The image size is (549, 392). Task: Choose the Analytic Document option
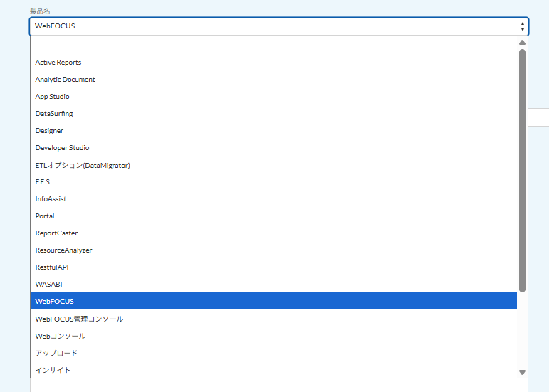[273, 80]
